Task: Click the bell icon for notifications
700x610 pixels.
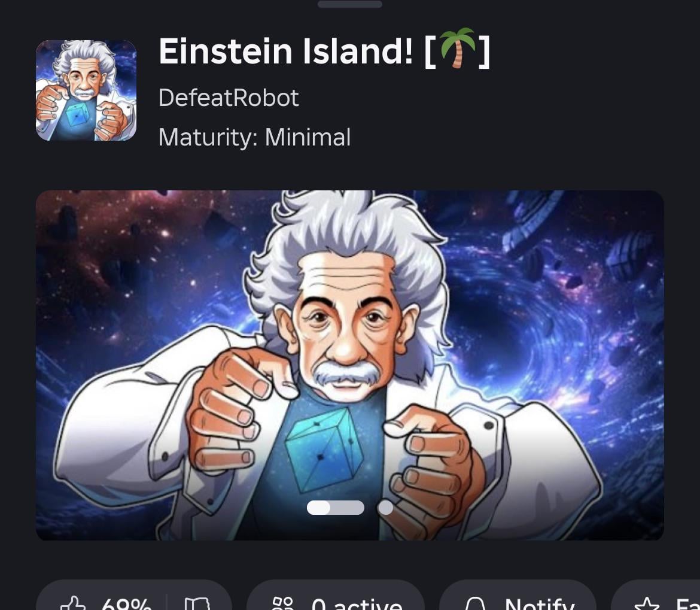Action: [476, 604]
